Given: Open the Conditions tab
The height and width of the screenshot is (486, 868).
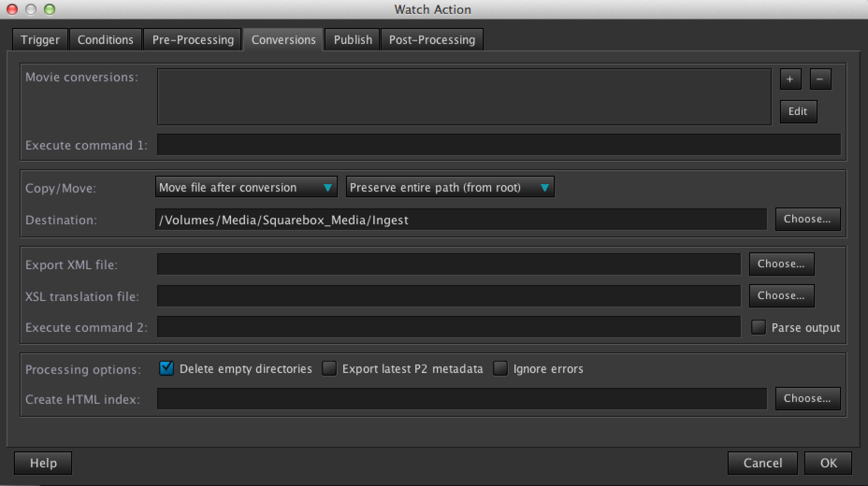Looking at the screenshot, I should coord(105,40).
